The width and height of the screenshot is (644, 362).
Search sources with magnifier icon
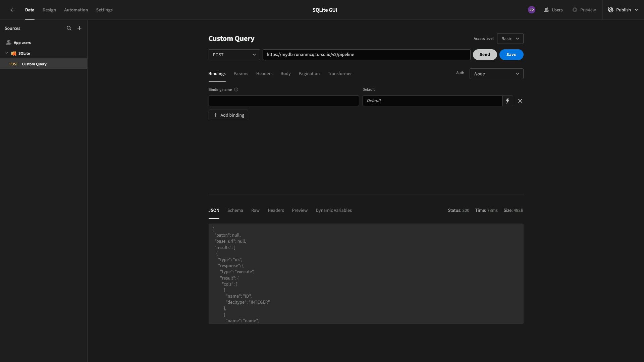[69, 28]
